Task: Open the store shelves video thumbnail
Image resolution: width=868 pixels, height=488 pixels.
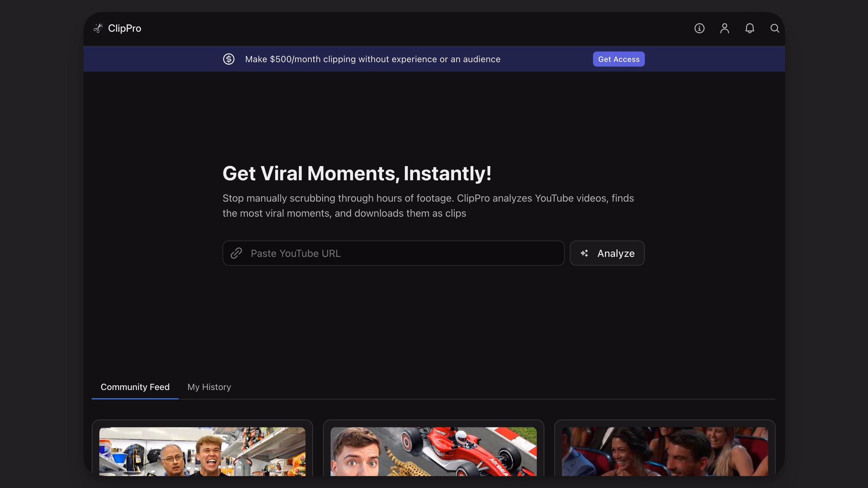Action: pos(202,451)
